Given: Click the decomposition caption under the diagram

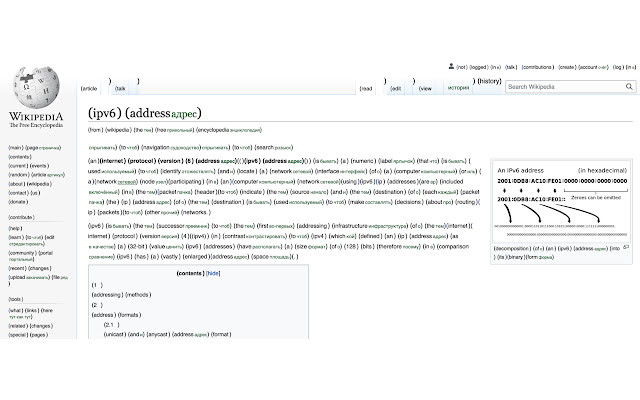Looking at the screenshot, I should (557, 253).
